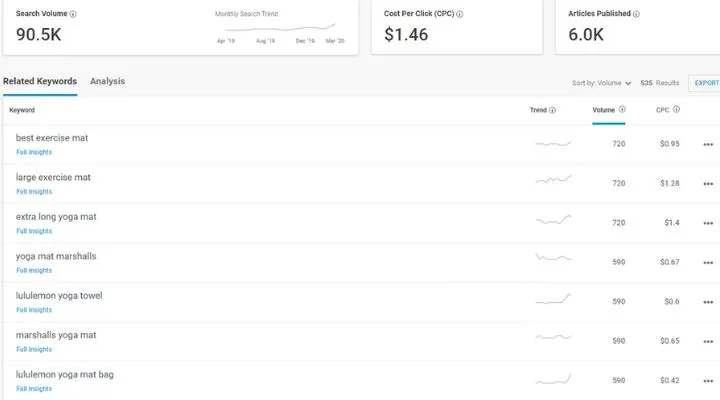
Task: Click the Export button
Action: click(x=706, y=83)
